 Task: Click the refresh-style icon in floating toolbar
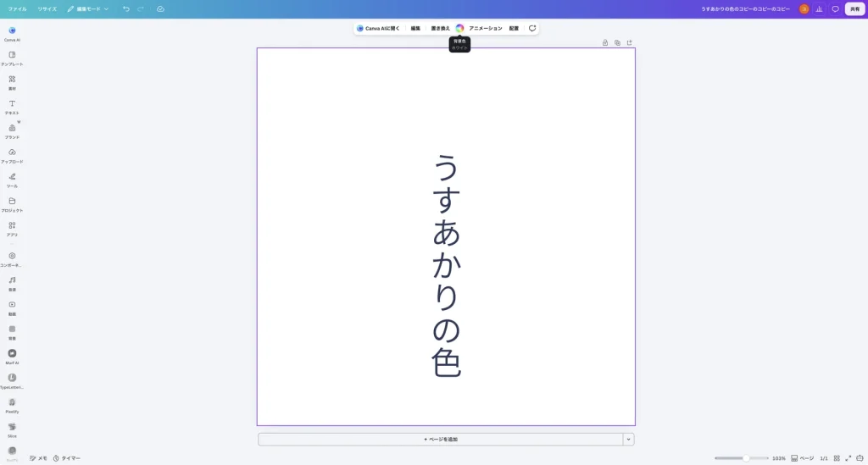pos(532,28)
